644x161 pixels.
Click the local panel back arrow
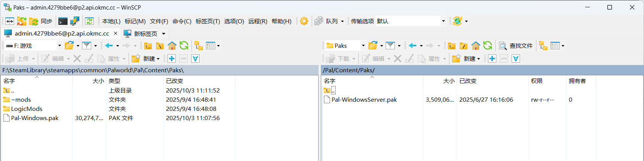tap(109, 46)
